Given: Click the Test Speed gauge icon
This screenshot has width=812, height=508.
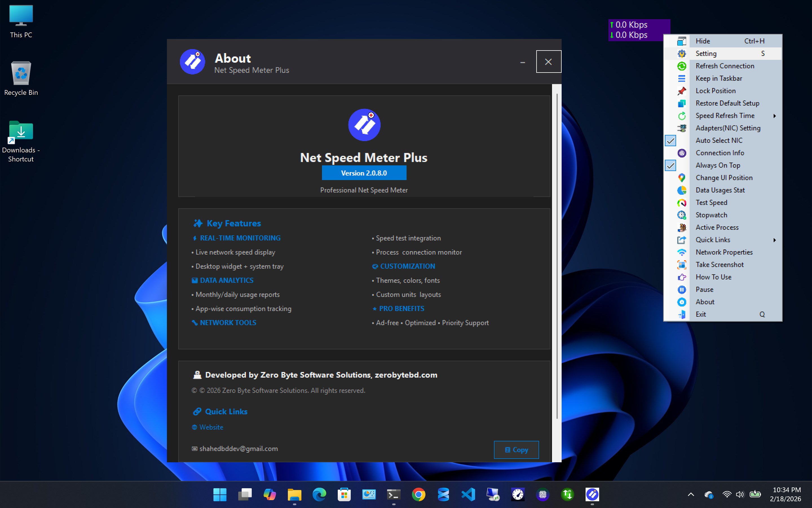Looking at the screenshot, I should (x=681, y=203).
